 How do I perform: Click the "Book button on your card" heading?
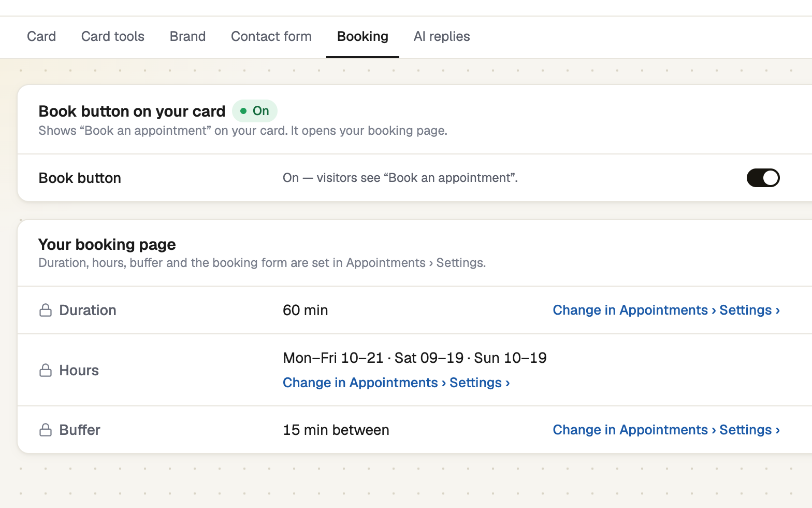[132, 111]
